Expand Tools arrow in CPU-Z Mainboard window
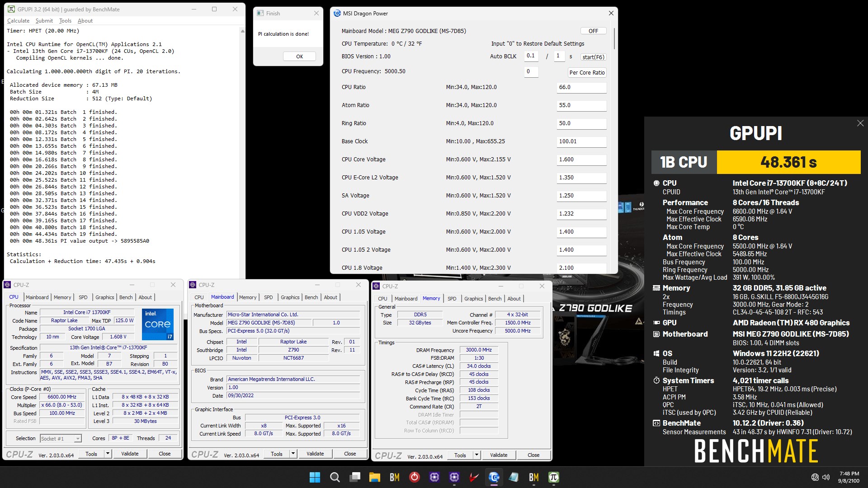Viewport: 868px width, 488px height. coord(293,454)
